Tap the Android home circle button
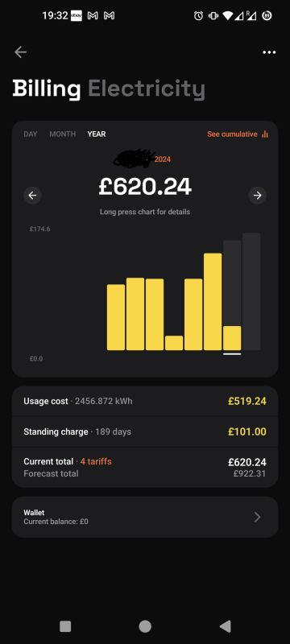Image resolution: width=290 pixels, height=644 pixels. tap(145, 626)
